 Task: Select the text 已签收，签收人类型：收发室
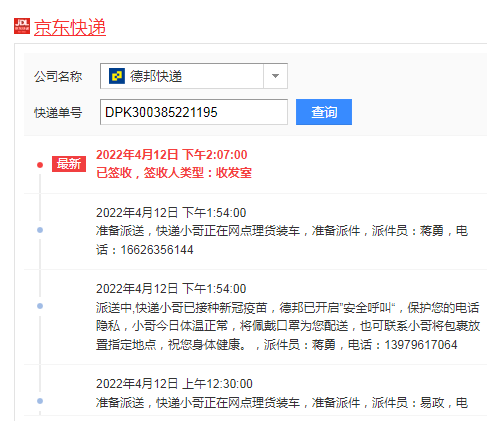click(x=174, y=173)
